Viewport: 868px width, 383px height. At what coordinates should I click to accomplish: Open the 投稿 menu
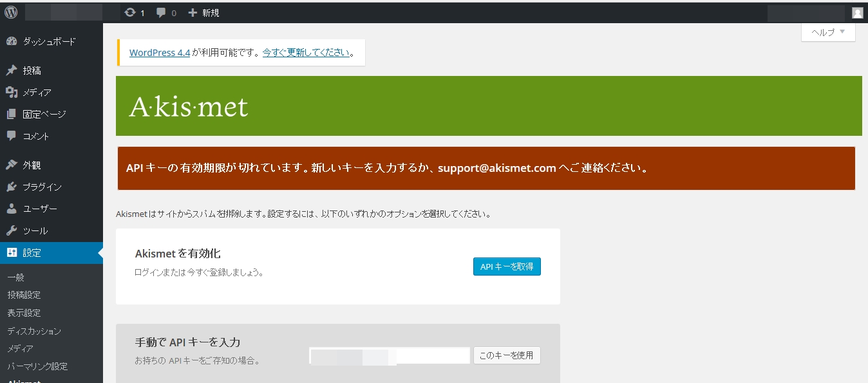(x=52, y=70)
